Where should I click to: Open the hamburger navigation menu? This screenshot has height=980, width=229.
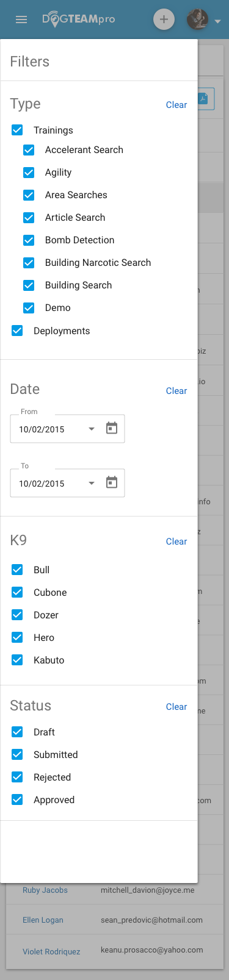click(x=21, y=20)
